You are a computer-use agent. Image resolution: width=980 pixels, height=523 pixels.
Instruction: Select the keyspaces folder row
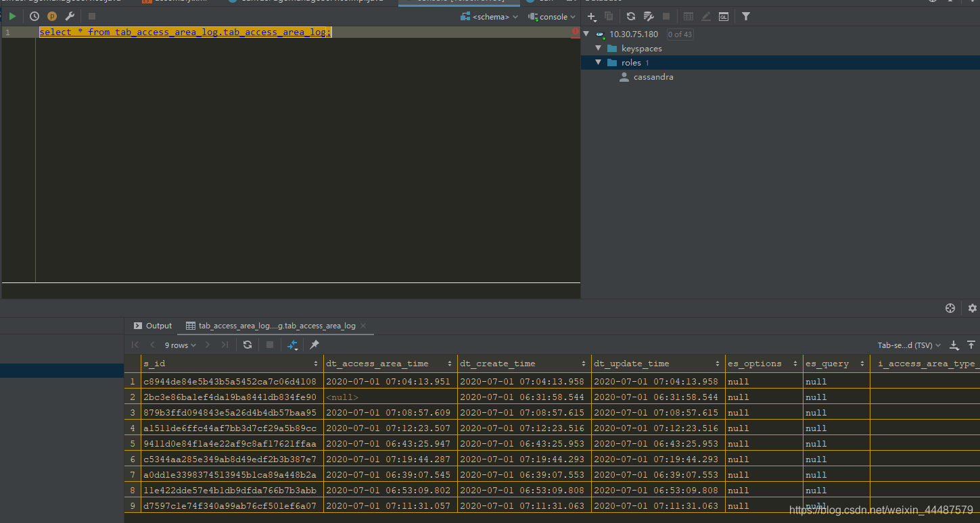pyautogui.click(x=780, y=49)
